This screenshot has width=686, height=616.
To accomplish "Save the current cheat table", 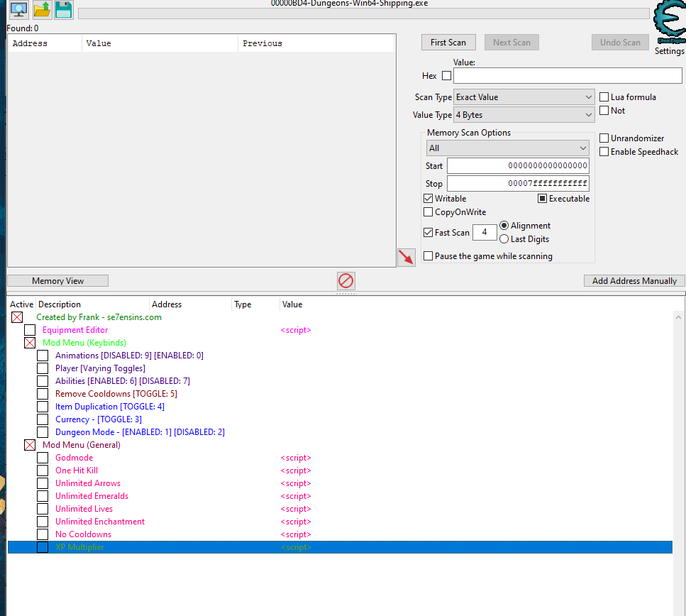I will tap(63, 10).
